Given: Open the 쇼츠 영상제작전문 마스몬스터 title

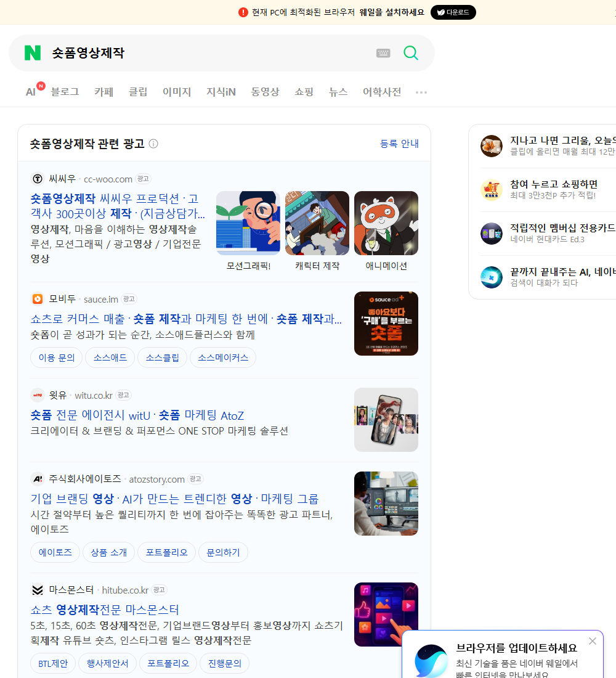Looking at the screenshot, I should point(105,610).
